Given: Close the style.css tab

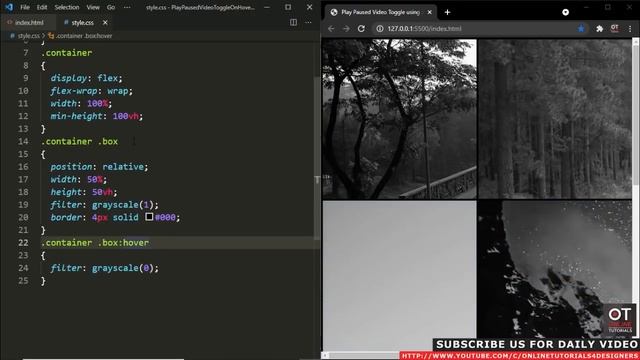Looking at the screenshot, I should tap(105, 23).
